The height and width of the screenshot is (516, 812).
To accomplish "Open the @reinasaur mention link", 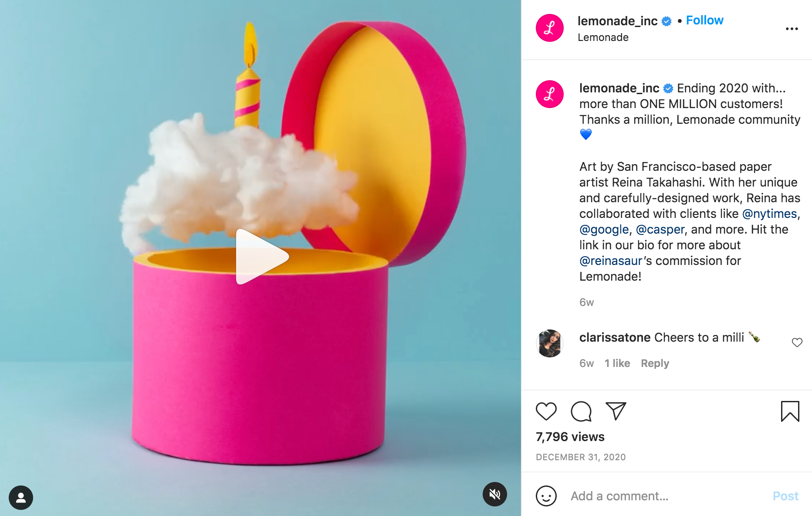I will point(611,261).
